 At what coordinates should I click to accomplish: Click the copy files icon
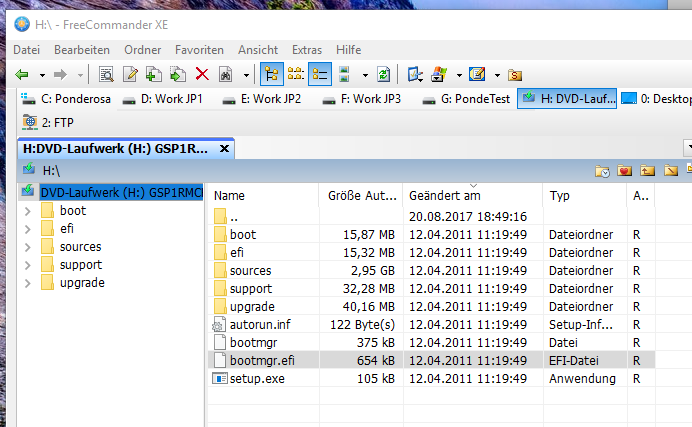[x=154, y=75]
